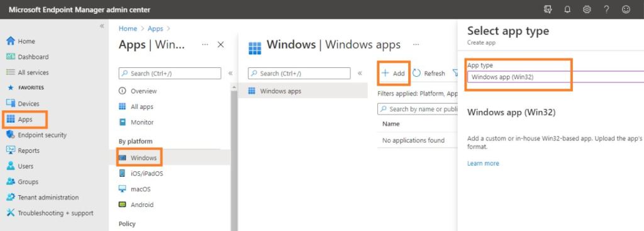Open more options for Windows apps blade
The height and width of the screenshot is (231, 644).
pyautogui.click(x=416, y=45)
